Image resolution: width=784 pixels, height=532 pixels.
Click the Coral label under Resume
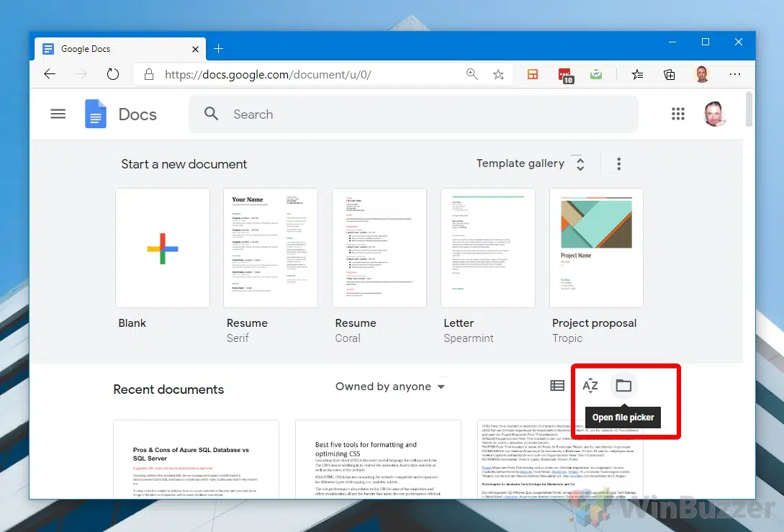[348, 338]
